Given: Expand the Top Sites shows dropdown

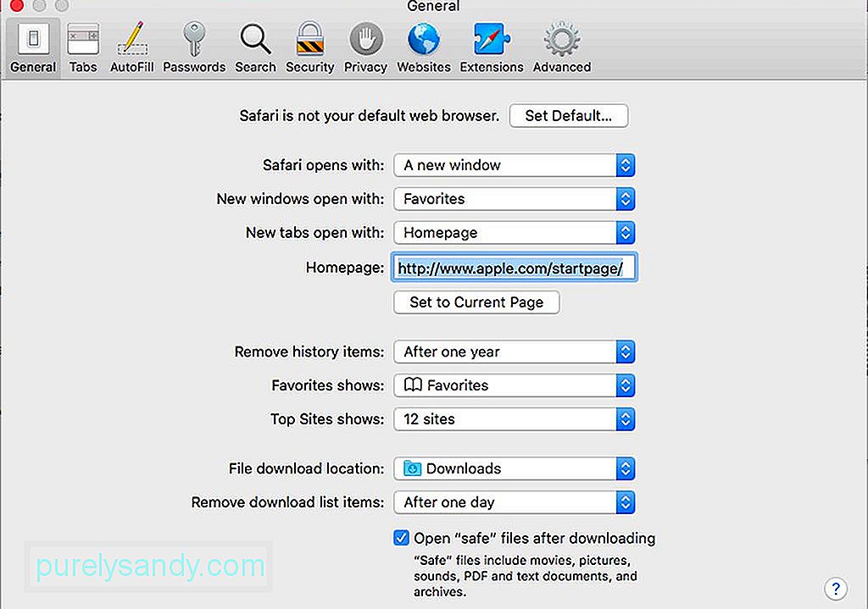Looking at the screenshot, I should (515, 418).
